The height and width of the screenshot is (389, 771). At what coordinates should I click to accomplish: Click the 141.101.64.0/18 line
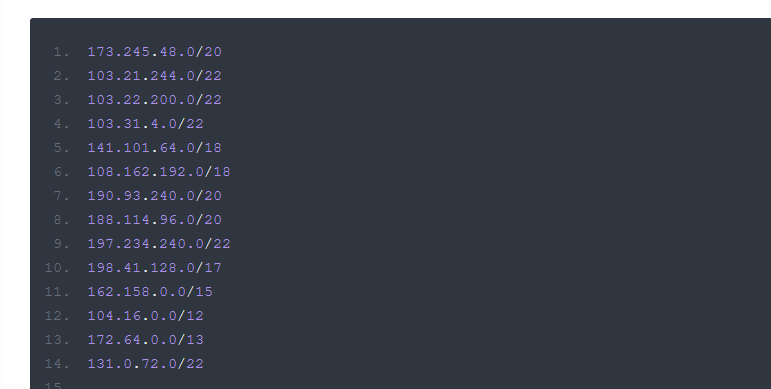pos(154,148)
